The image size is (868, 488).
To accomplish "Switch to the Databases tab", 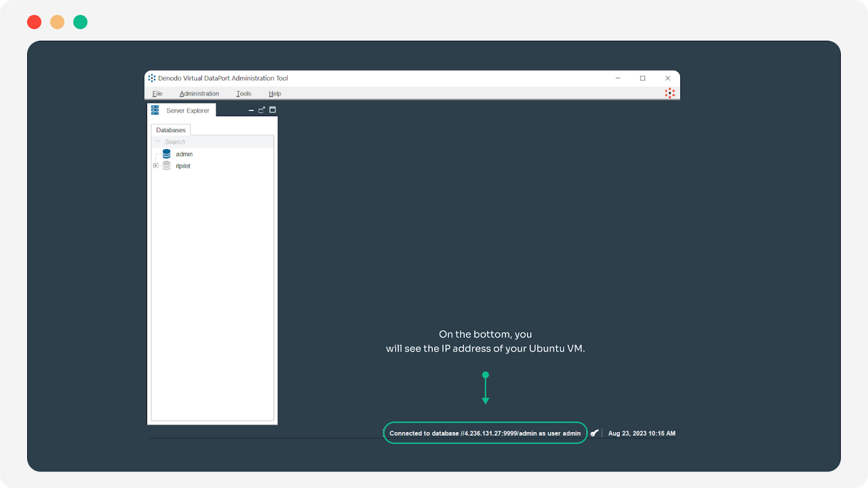I will coord(171,130).
